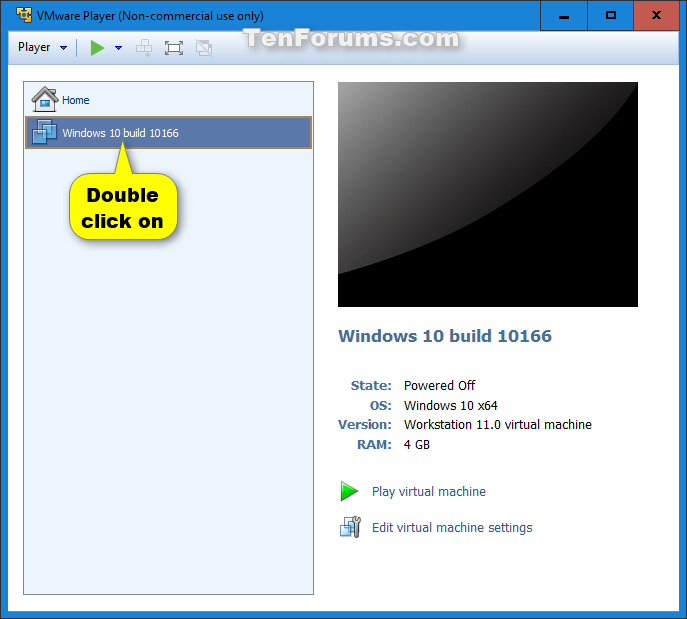The height and width of the screenshot is (619, 687).
Task: Open the Player menu
Action: coord(42,47)
